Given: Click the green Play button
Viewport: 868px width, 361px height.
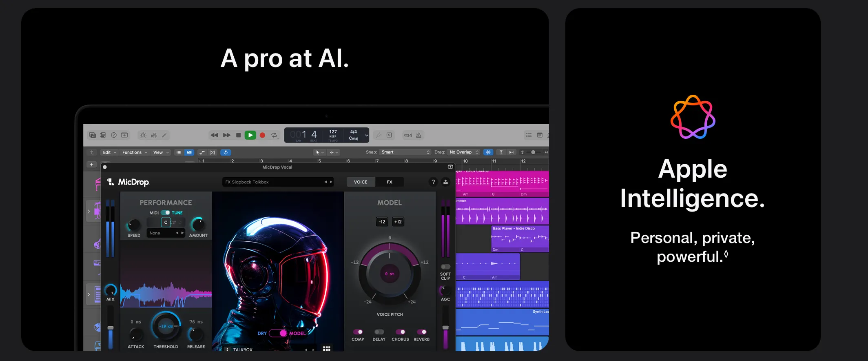Looking at the screenshot, I should pyautogui.click(x=250, y=135).
